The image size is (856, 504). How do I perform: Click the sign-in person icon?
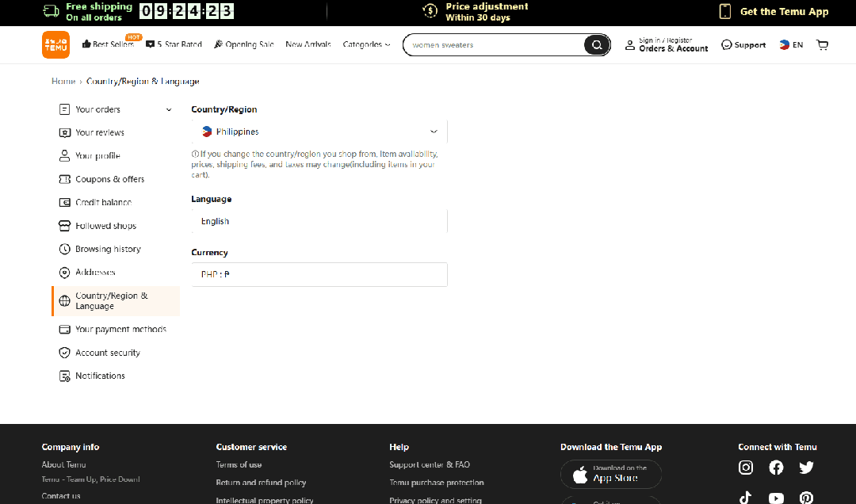coord(630,45)
